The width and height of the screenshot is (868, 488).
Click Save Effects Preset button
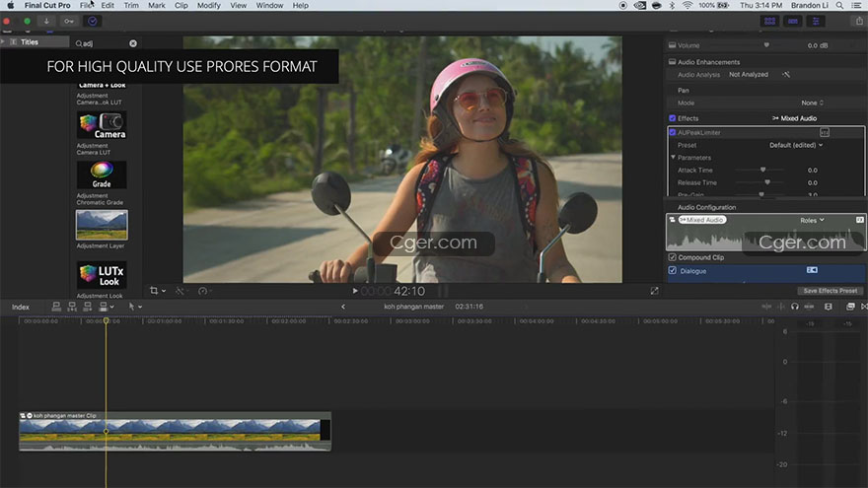[830, 291]
